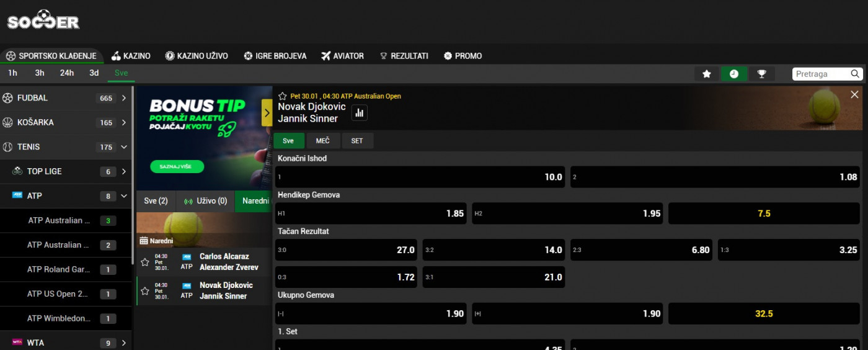Toggle favorite star in match header
Image resolution: width=868 pixels, height=350 pixels.
pyautogui.click(x=283, y=96)
